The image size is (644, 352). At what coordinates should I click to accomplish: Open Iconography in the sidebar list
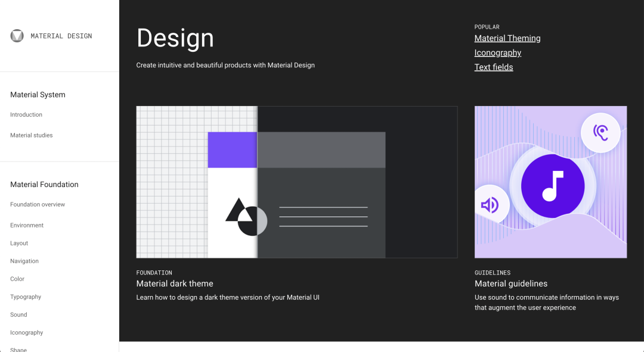tap(27, 333)
